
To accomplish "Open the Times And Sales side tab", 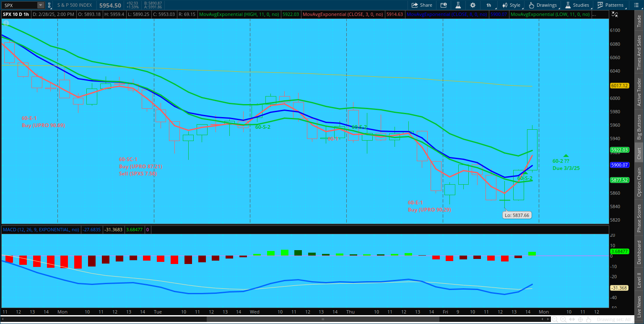I will click(639, 52).
